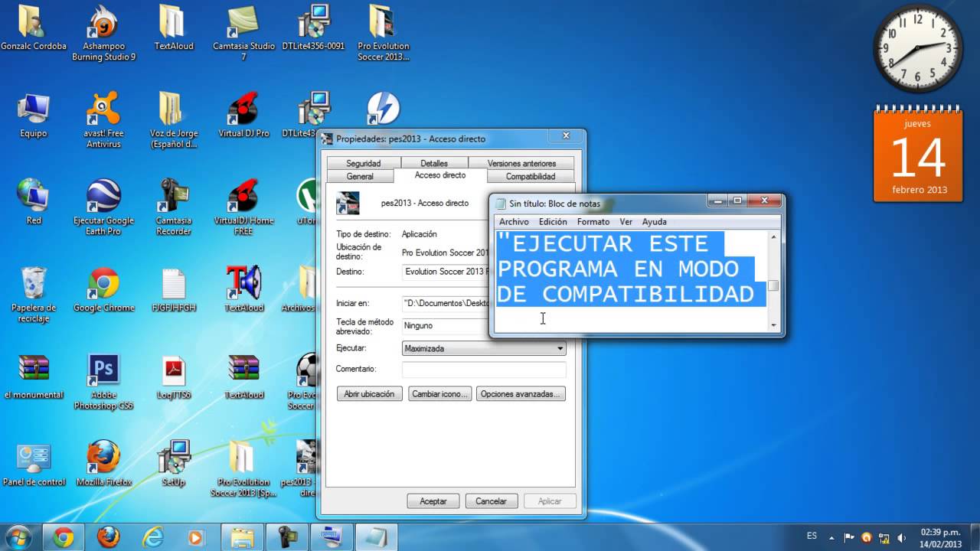The image size is (980, 551).
Task: Launch Adobe Photoshop CS6 shortcut
Action: tap(103, 382)
